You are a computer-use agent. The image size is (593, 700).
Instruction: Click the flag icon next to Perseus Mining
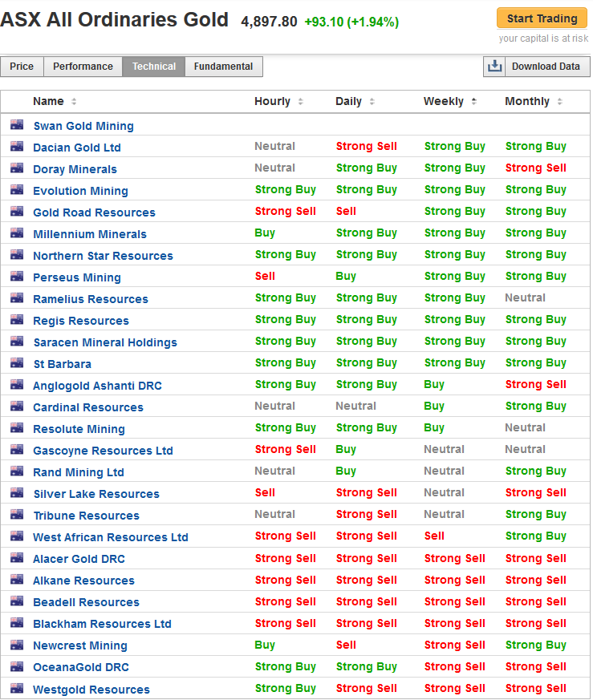(x=17, y=276)
